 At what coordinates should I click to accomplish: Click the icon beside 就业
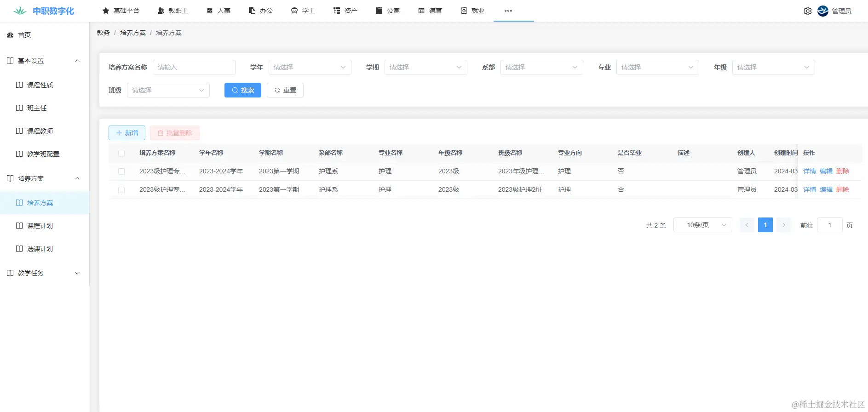coord(464,11)
